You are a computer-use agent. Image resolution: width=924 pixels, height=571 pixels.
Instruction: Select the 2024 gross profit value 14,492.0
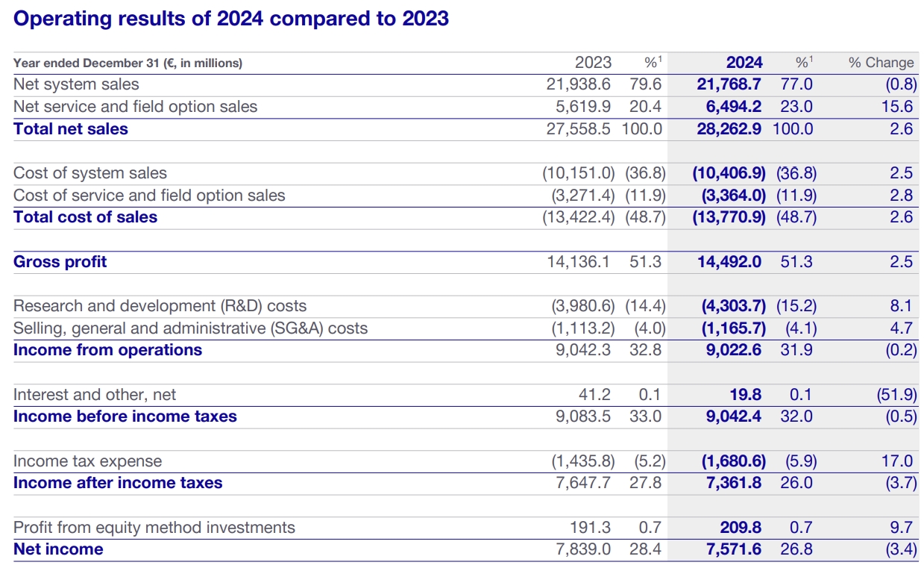tap(729, 261)
